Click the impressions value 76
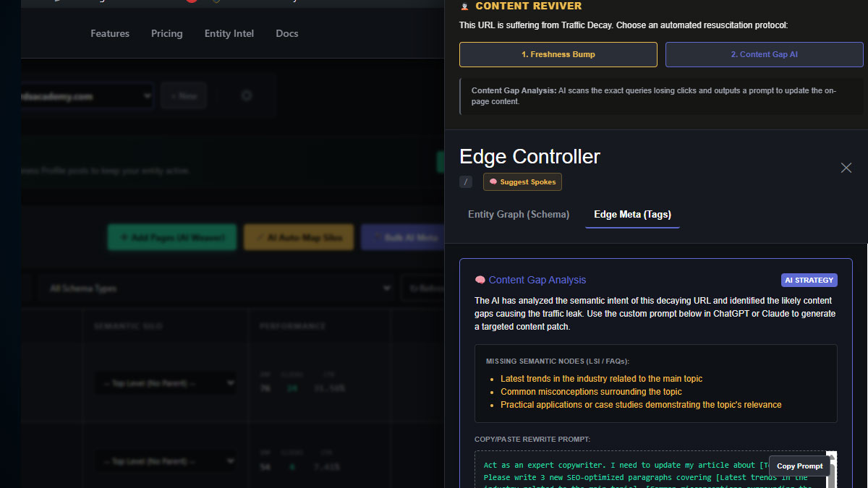Viewport: 868px width, 488px height. 265,388
